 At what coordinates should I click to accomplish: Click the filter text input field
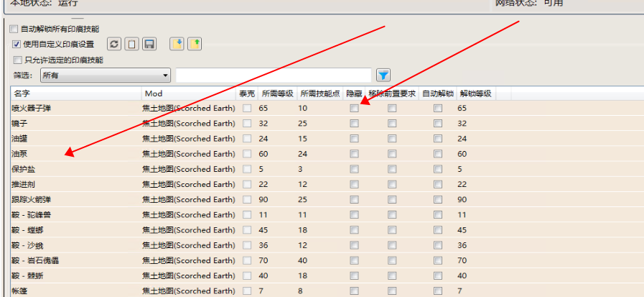pyautogui.click(x=273, y=75)
